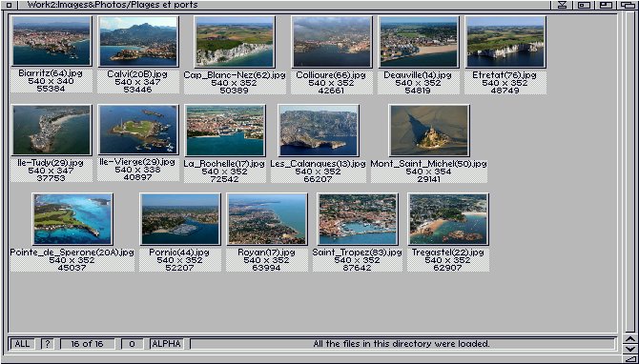This screenshot has height=364, width=639.
Task: Select the Calvi(20B).jpg thumbnail image
Action: 138,42
